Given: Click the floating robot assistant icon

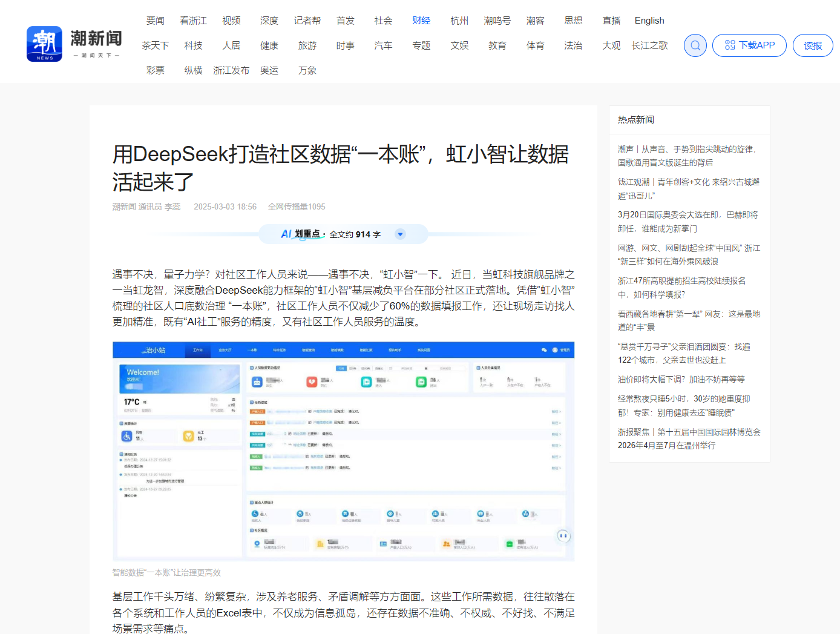Looking at the screenshot, I should [x=563, y=535].
